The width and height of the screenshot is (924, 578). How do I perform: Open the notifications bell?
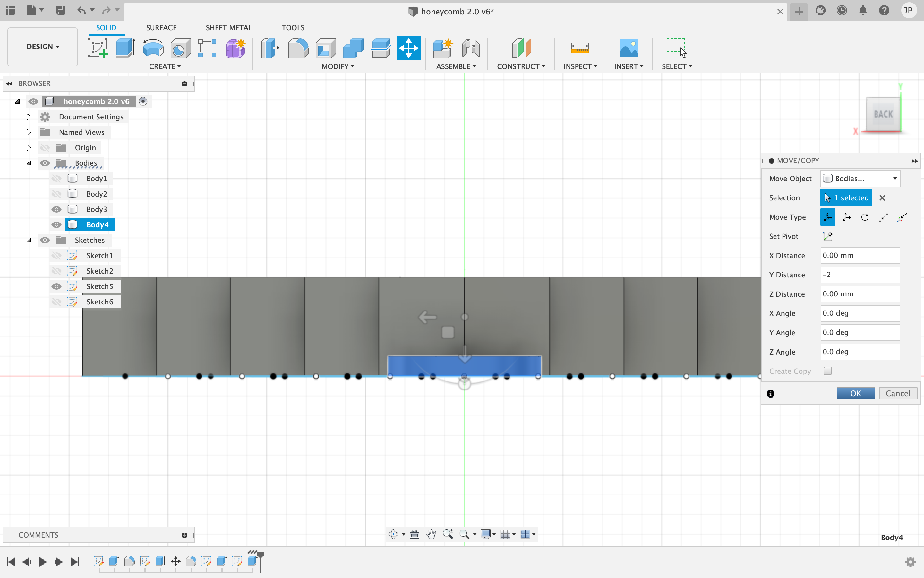tap(863, 10)
